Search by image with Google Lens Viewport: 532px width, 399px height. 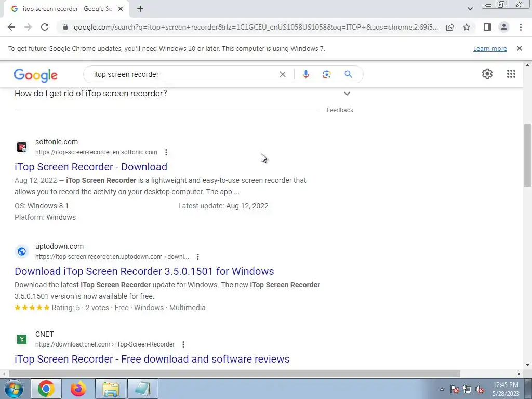click(326, 74)
